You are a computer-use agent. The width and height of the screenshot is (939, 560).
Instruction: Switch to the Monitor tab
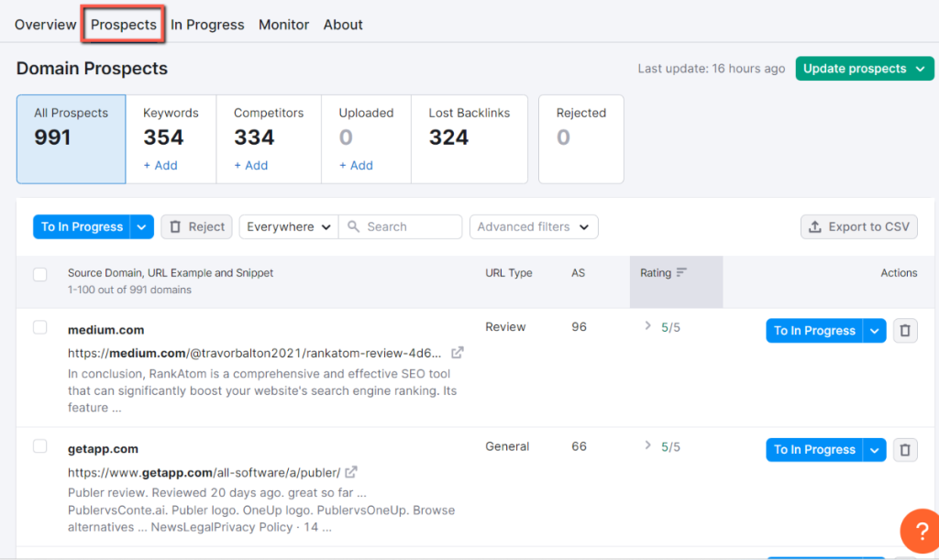pyautogui.click(x=284, y=25)
